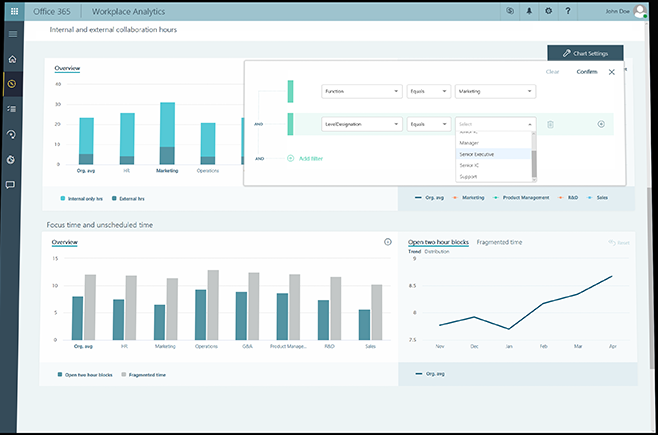Delete the Level/Designation filter row

point(550,124)
